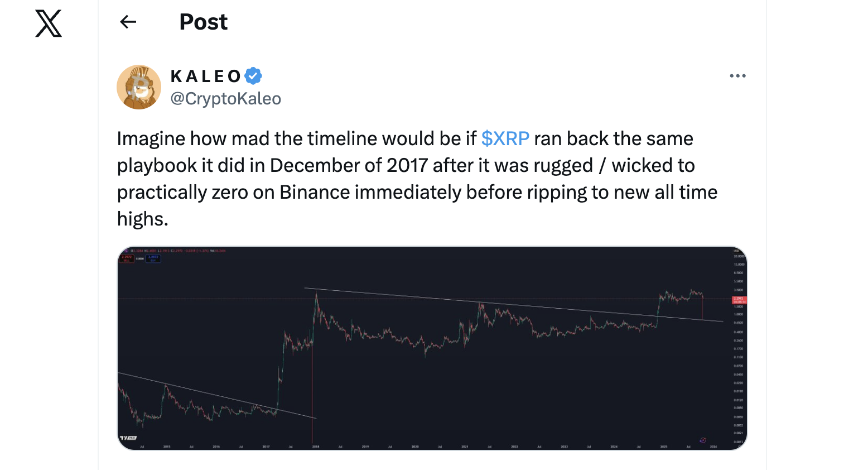
Task: Click the Post heading at the top
Action: coord(203,22)
